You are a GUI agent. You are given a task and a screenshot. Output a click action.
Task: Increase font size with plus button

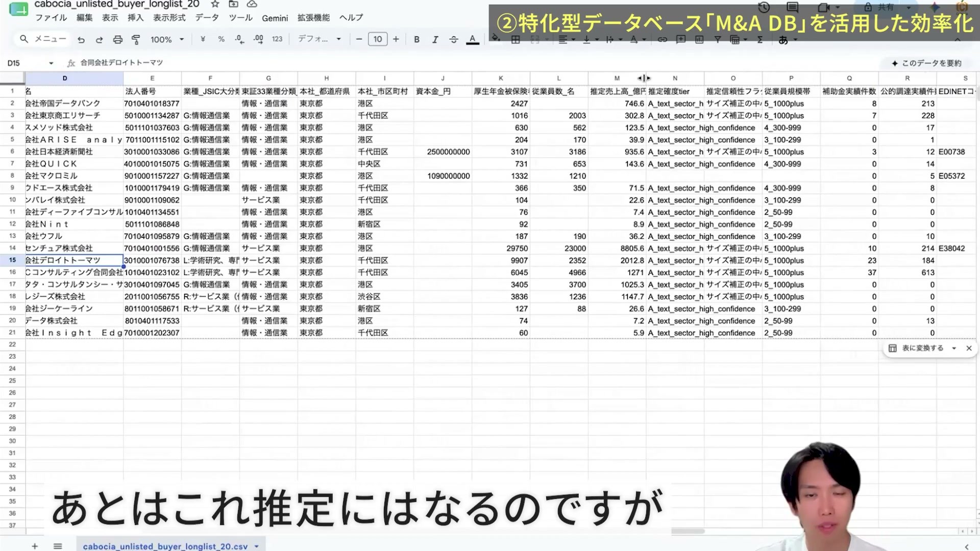pos(396,39)
